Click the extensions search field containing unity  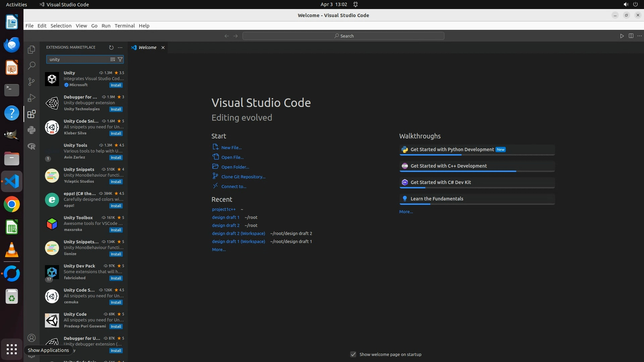(77, 59)
